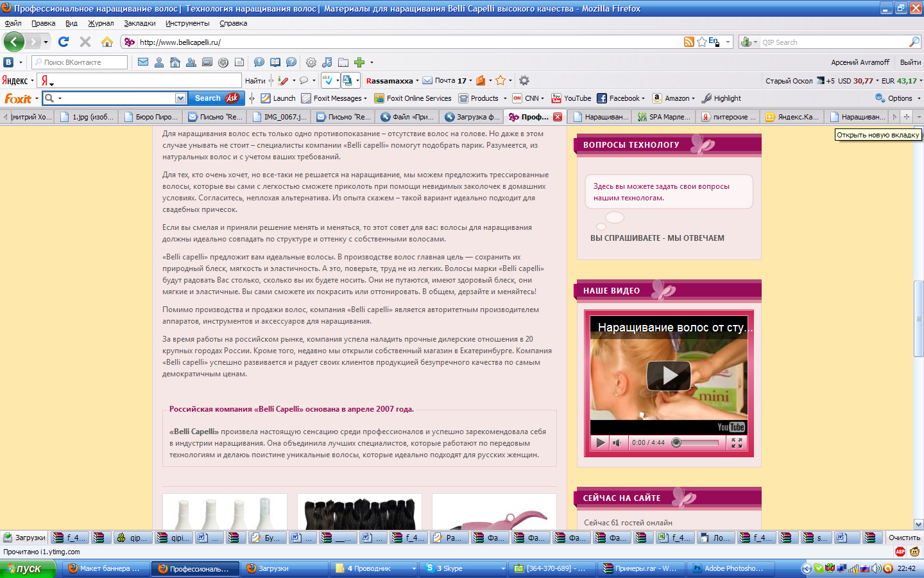The width and height of the screenshot is (924, 578).
Task: Open the Adblock Plus status bar icon
Action: coord(900,552)
